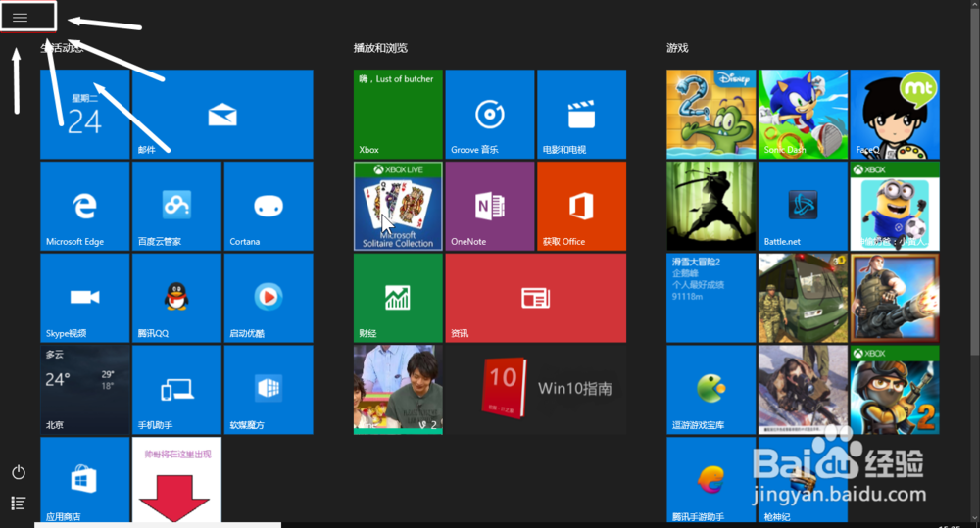Open the minigun soldier game tile
Image resolution: width=980 pixels, height=528 pixels.
point(895,298)
